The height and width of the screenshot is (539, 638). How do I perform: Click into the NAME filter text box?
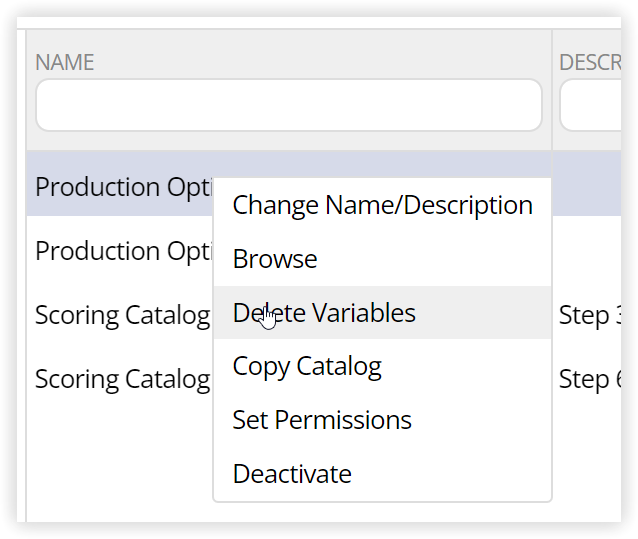tap(288, 105)
